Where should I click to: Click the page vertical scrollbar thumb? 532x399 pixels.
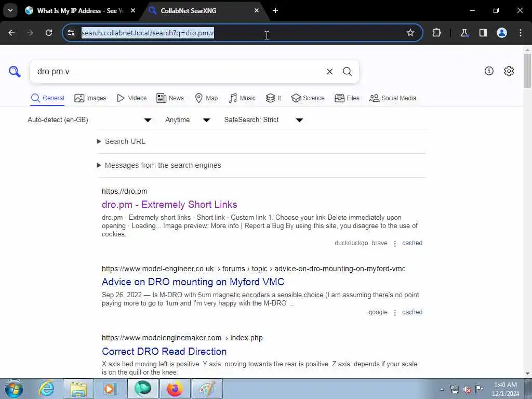click(x=528, y=71)
